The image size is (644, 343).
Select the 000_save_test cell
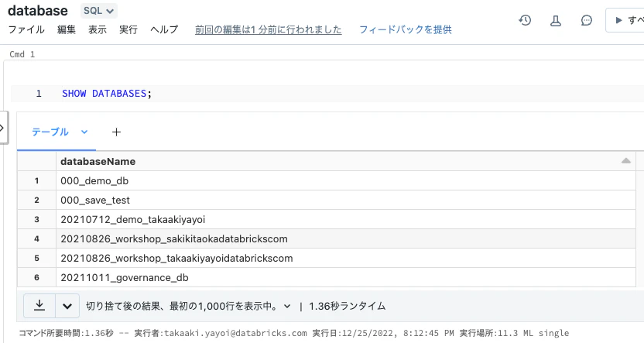[346, 200]
